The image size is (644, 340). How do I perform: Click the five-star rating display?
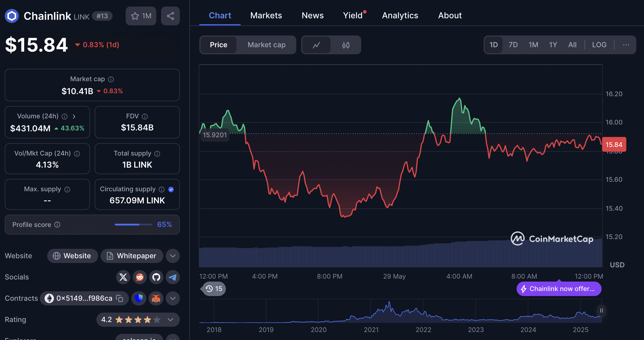(138, 320)
